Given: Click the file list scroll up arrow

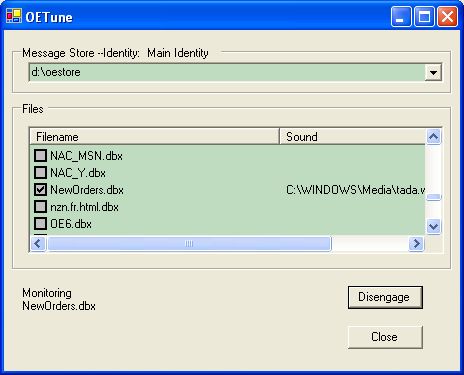Looking at the screenshot, I should (x=433, y=136).
